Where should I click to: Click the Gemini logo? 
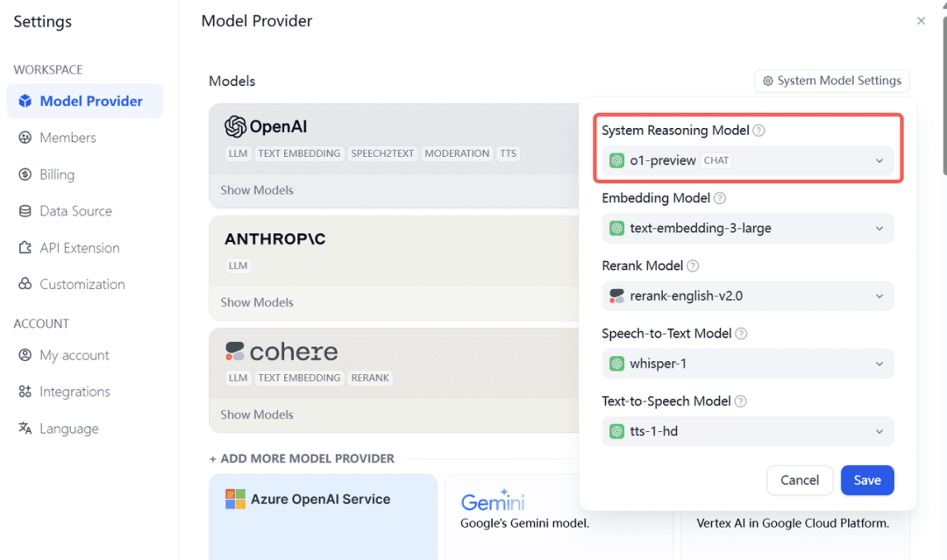coord(492,501)
